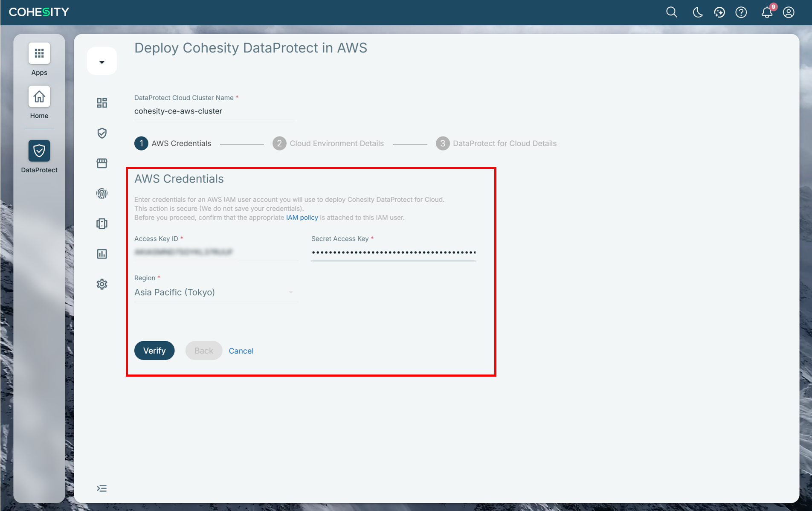
Task: Click the Verify button
Action: point(154,351)
